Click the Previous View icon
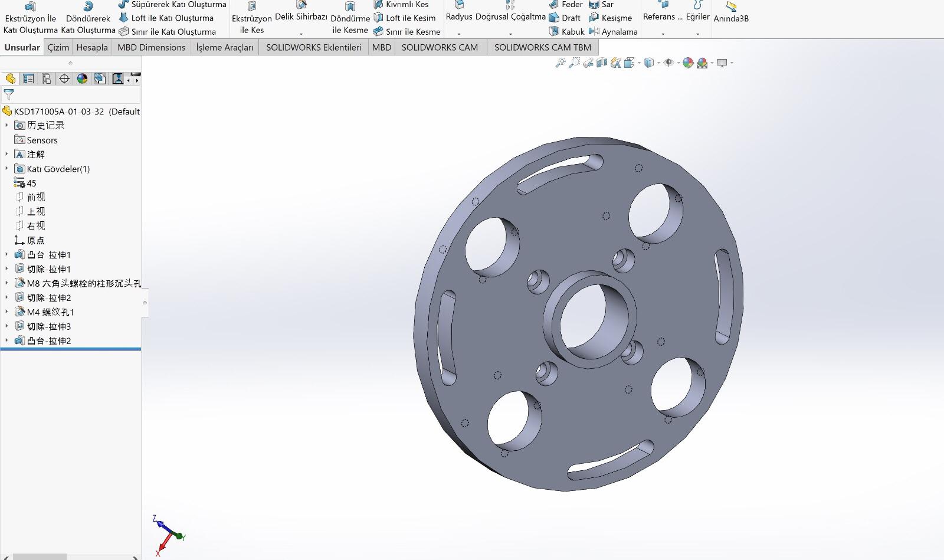Image resolution: width=944 pixels, height=560 pixels. pyautogui.click(x=588, y=63)
